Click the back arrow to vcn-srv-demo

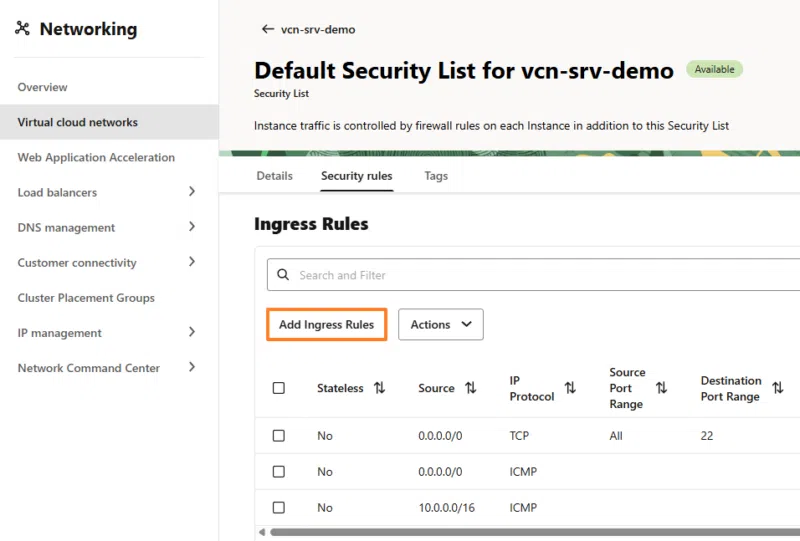tap(267, 29)
